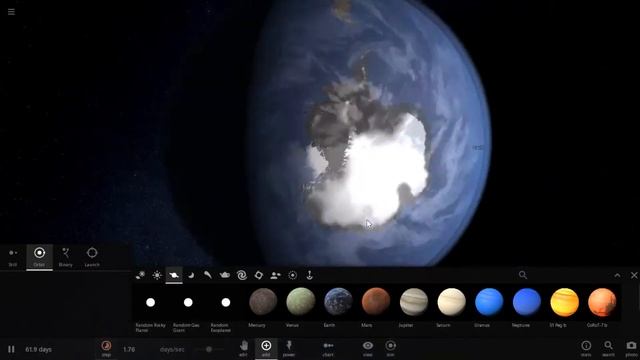Open the rotated square category icon
The height and width of the screenshot is (360, 640).
click(258, 275)
